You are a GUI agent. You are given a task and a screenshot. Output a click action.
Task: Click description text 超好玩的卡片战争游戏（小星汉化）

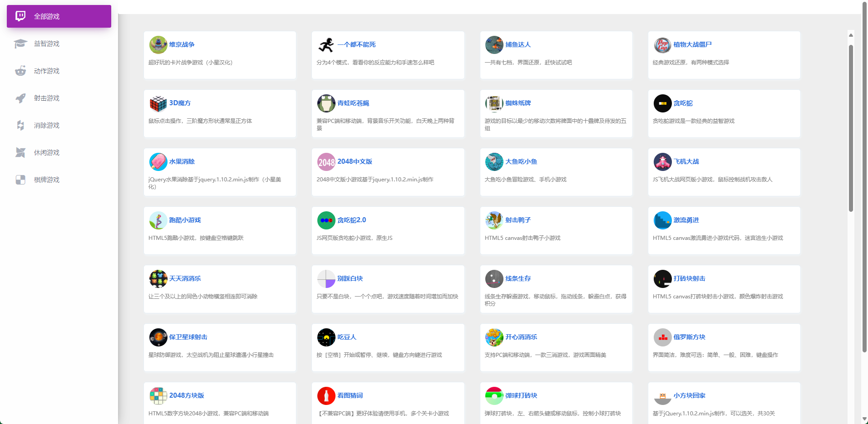click(190, 63)
